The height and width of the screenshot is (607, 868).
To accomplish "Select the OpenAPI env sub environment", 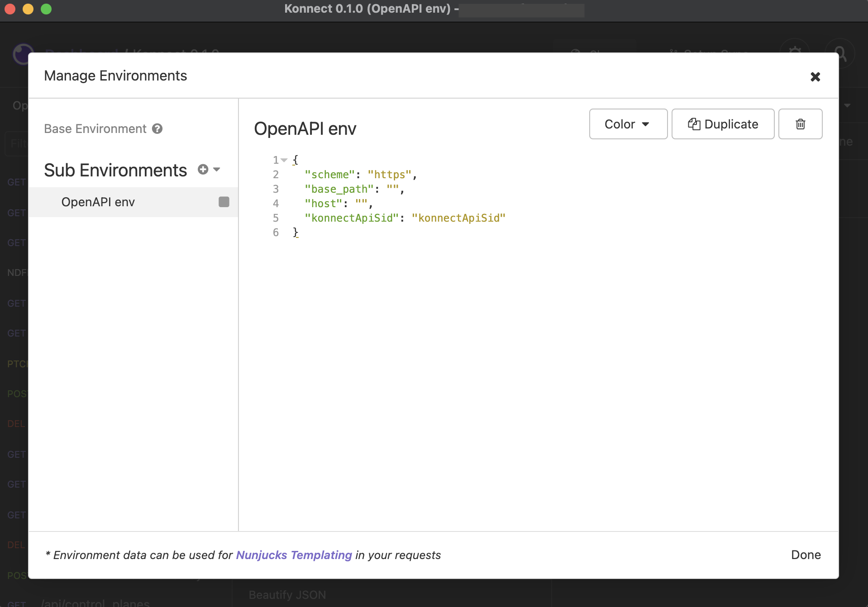I will click(98, 202).
